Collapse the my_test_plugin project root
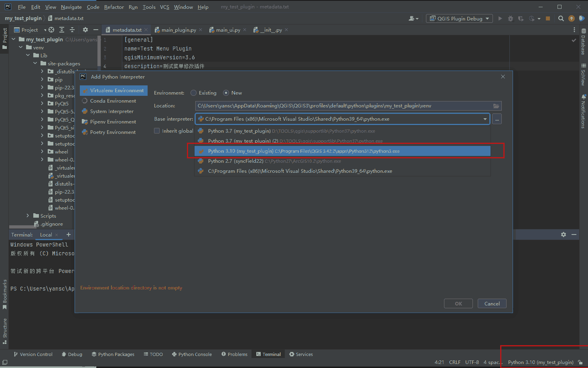This screenshot has height=368, width=588. (14, 39)
